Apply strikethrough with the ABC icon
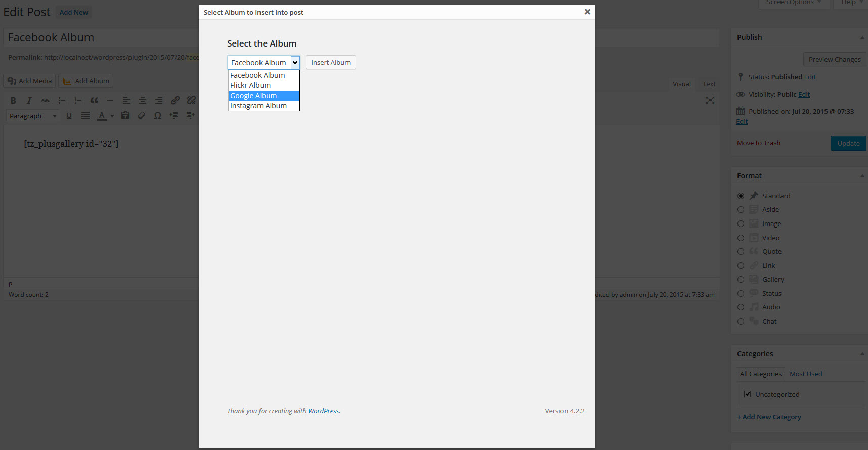The width and height of the screenshot is (868, 450). point(46,100)
